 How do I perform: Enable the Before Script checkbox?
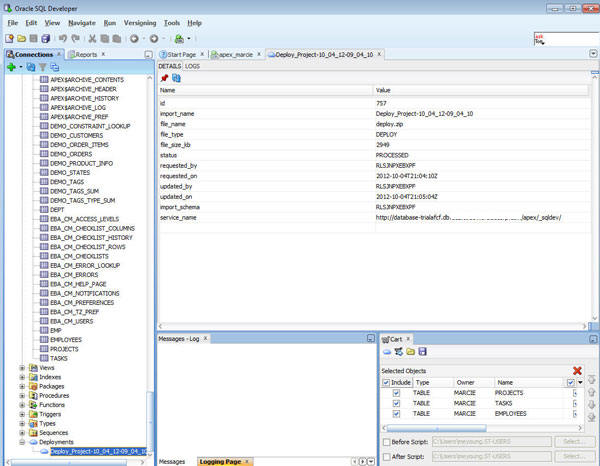(387, 441)
